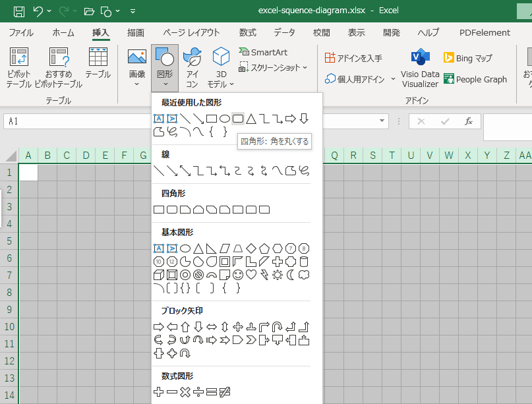Select the cube shape in 基本図形

click(159, 274)
